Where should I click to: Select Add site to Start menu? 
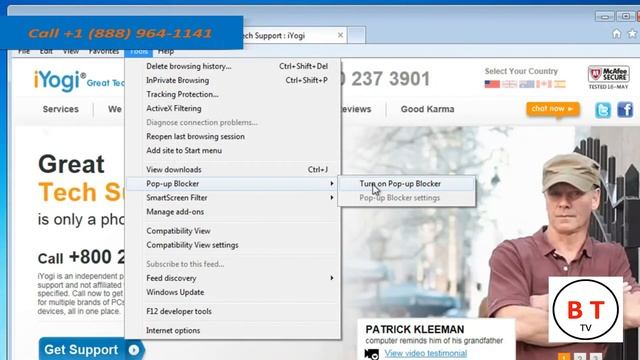tap(233, 151)
